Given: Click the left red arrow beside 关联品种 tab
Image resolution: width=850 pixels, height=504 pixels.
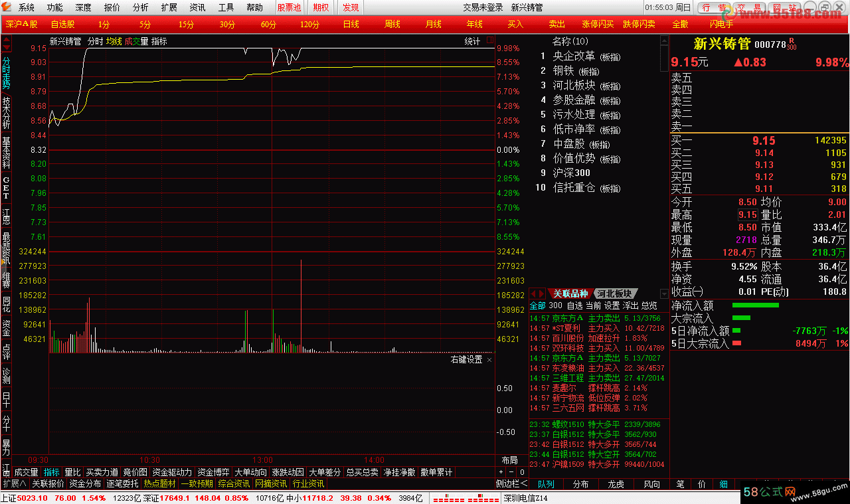Looking at the screenshot, I should (x=533, y=294).
